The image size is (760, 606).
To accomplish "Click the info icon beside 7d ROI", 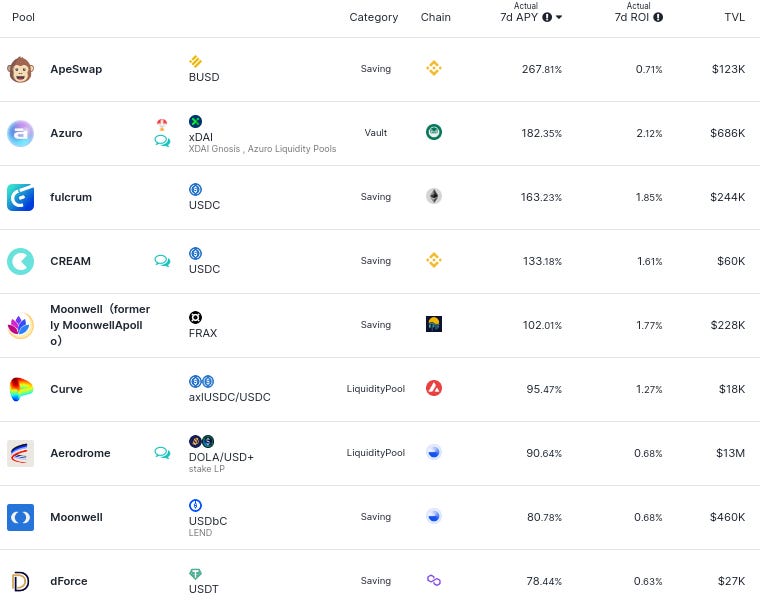I will point(658,17).
